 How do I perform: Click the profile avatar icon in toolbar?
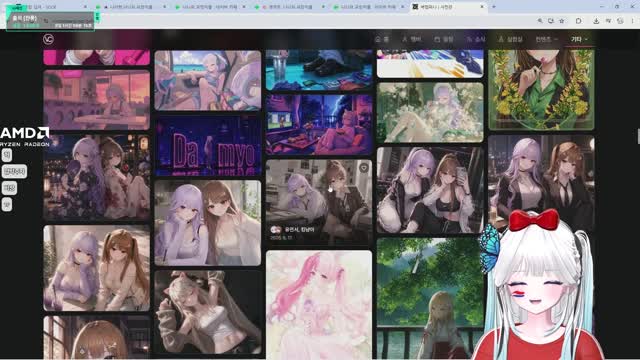620,21
